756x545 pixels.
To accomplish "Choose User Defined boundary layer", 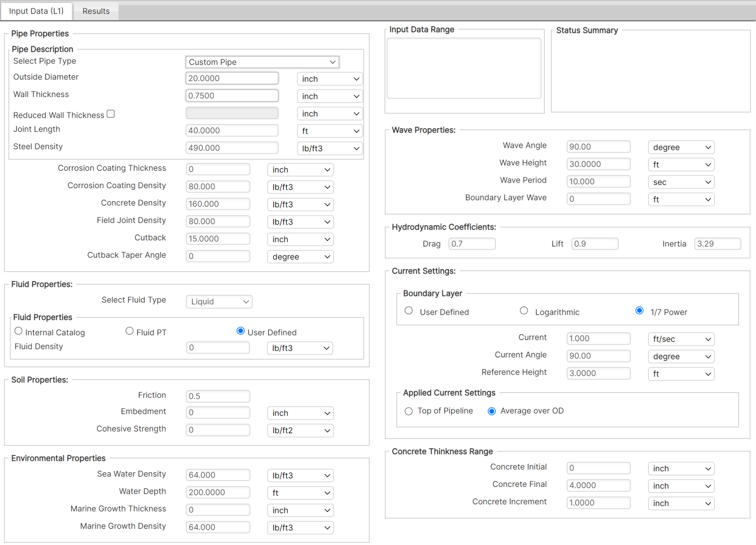I will coord(409,311).
